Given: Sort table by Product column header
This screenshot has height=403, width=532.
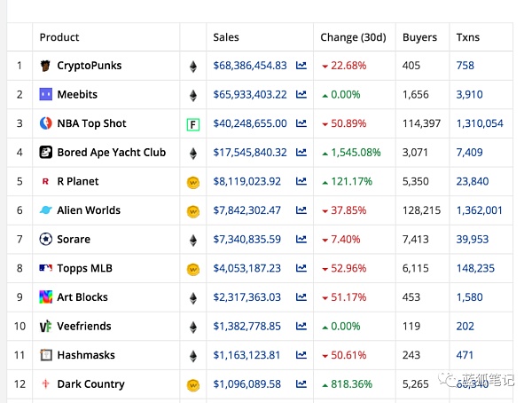Looking at the screenshot, I should click(x=59, y=37).
